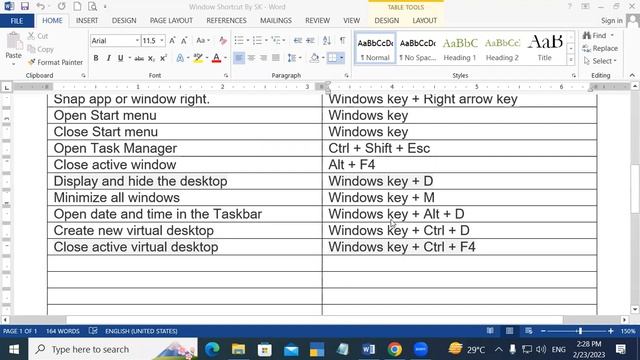This screenshot has width=640, height=360.
Task: Toggle Show/Hide paragraph marks
Action: tap(342, 40)
